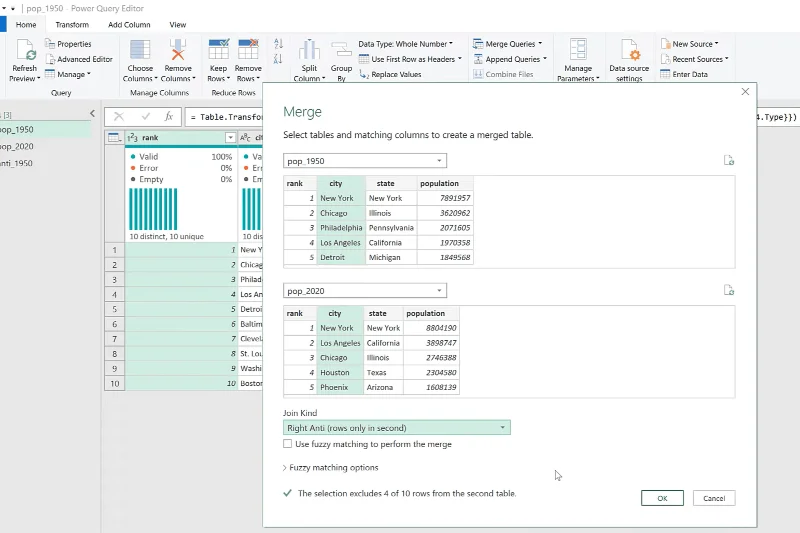This screenshot has height=533, width=800.
Task: Click Enter Data in ribbon
Action: pyautogui.click(x=684, y=74)
